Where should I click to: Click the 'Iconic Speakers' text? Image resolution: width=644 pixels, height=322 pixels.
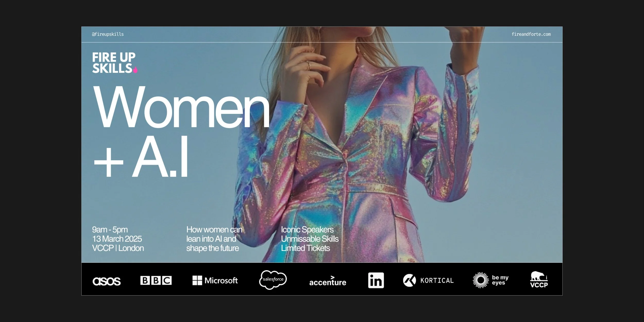tap(307, 230)
